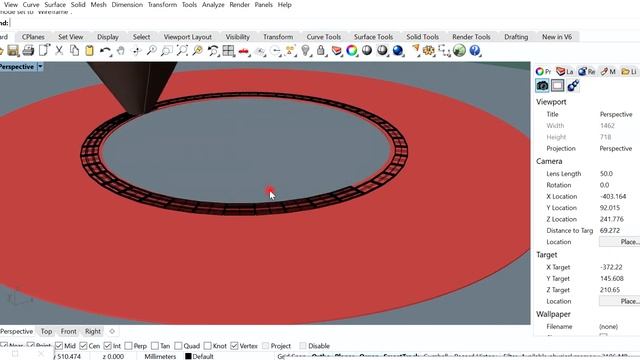Choose the Zoom Dynamic magnifier
Viewport: 640px width, 360px height.
pyautogui.click(x=151, y=51)
